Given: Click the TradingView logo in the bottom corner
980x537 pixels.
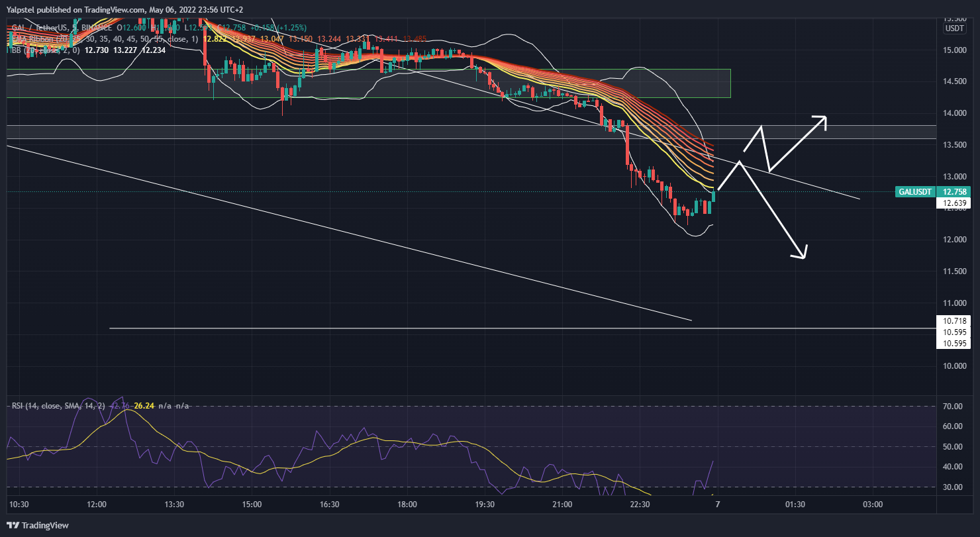Looking at the screenshot, I should tap(36, 525).
